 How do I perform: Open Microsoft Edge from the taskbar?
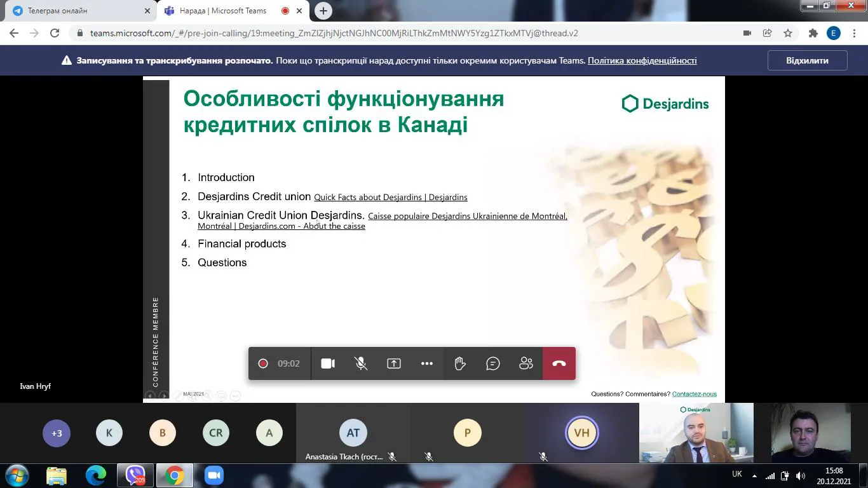point(96,475)
